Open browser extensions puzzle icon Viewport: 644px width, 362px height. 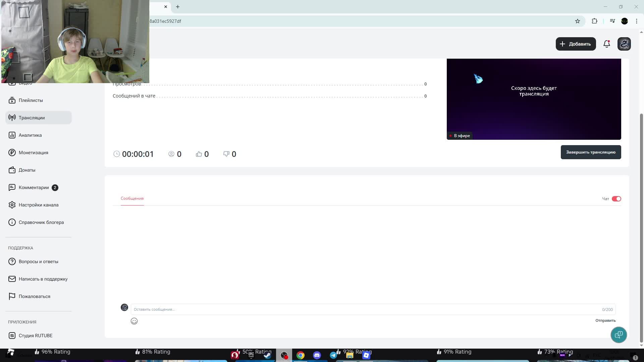point(594,21)
